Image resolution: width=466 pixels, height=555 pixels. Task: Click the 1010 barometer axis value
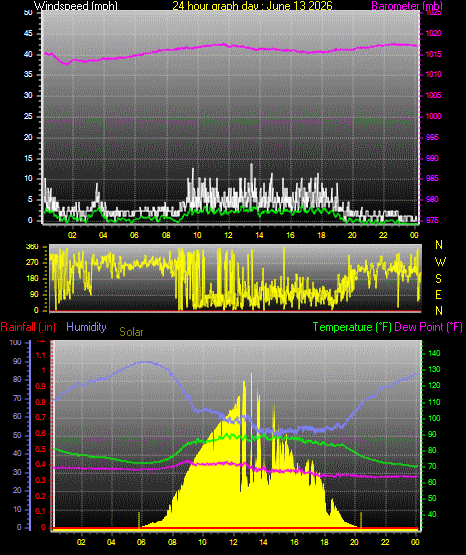(433, 74)
